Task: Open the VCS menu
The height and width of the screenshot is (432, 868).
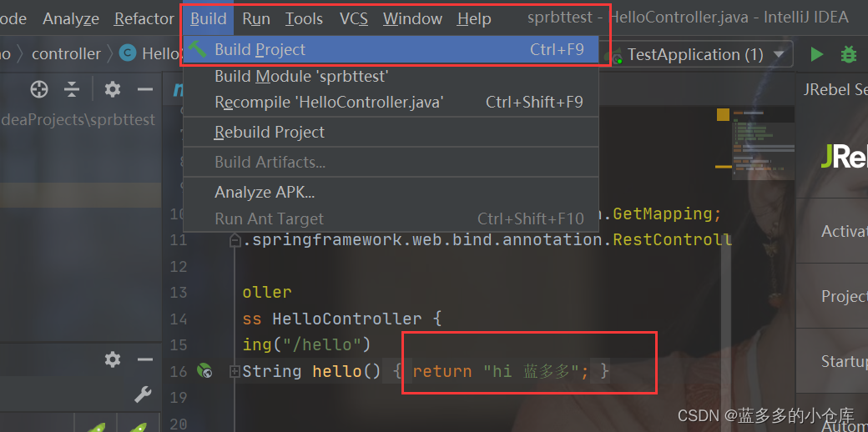Action: coord(353,18)
